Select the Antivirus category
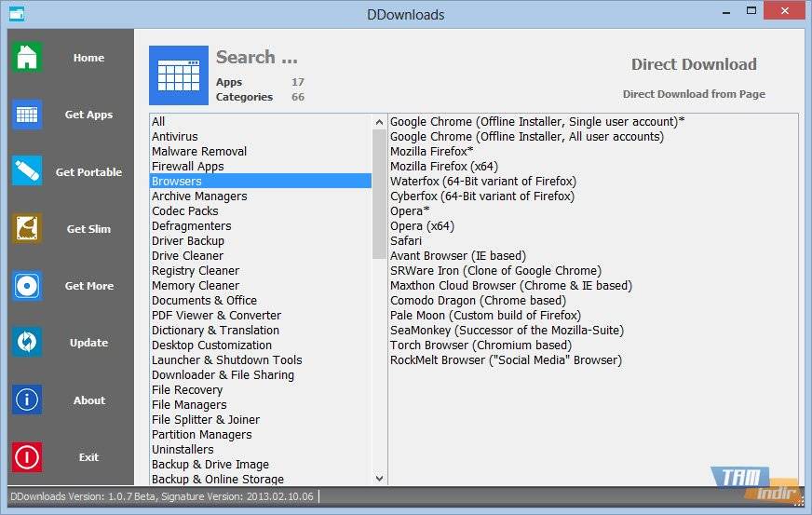Screen dimensions: 812x515 point(175,137)
